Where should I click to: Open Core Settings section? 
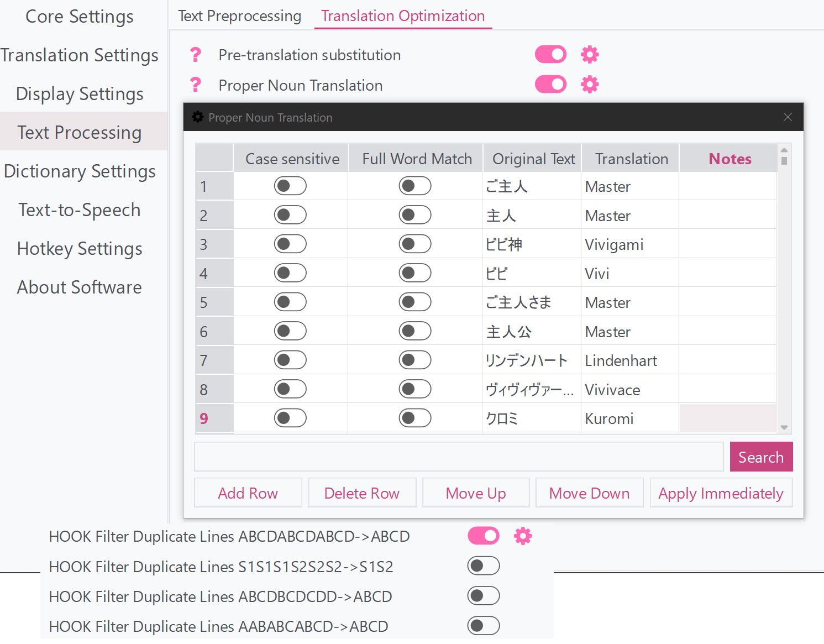(80, 17)
